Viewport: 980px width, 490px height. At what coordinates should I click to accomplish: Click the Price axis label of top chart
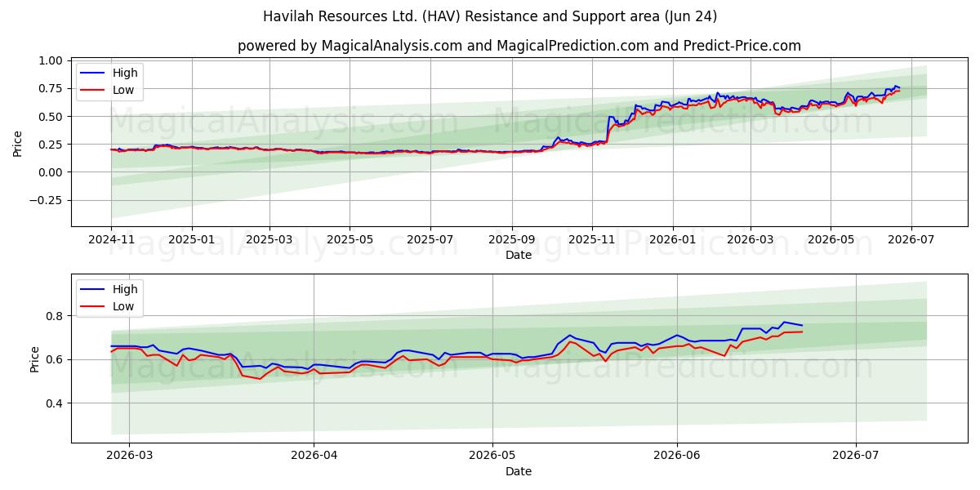(x=18, y=142)
